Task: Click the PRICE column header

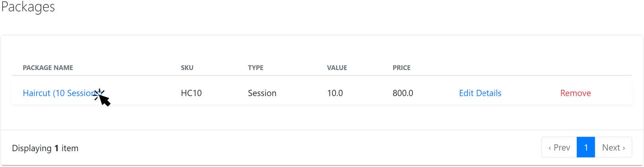Action: pos(402,68)
